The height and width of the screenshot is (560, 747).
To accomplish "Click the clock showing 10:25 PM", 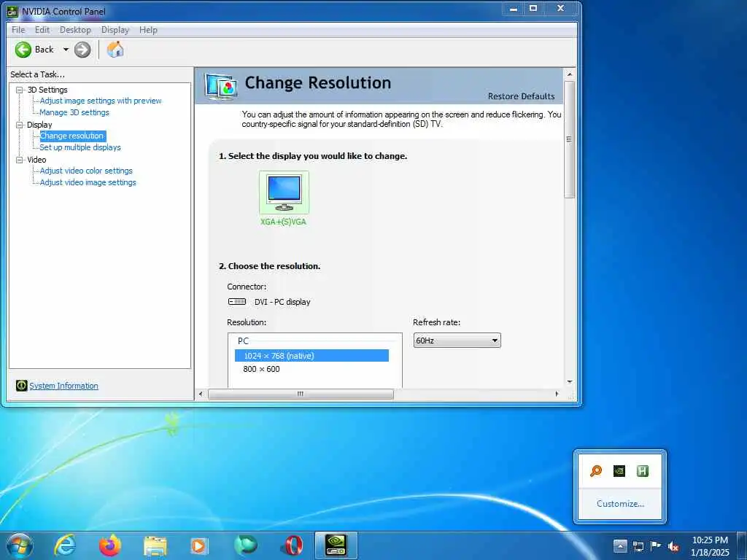I will (x=710, y=540).
